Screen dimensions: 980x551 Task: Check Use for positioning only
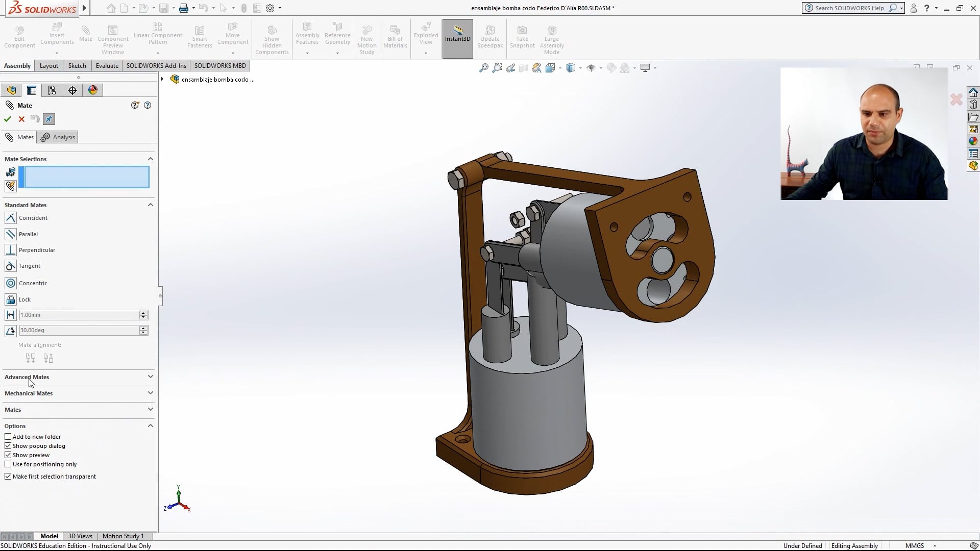pos(8,464)
